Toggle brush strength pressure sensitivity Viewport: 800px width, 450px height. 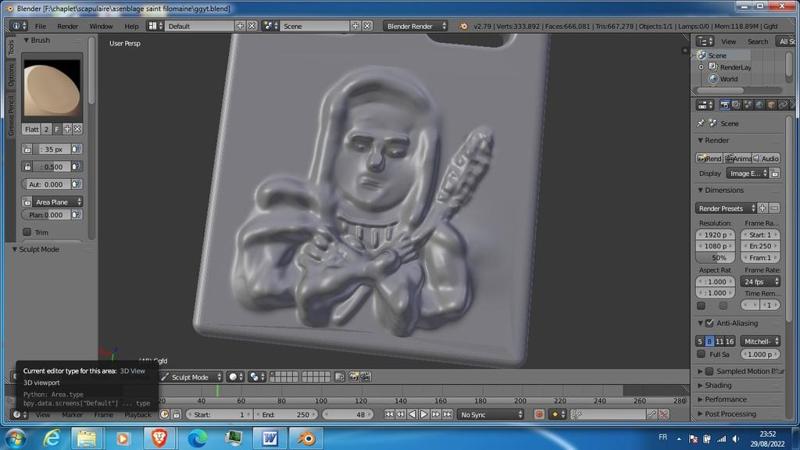[76, 166]
